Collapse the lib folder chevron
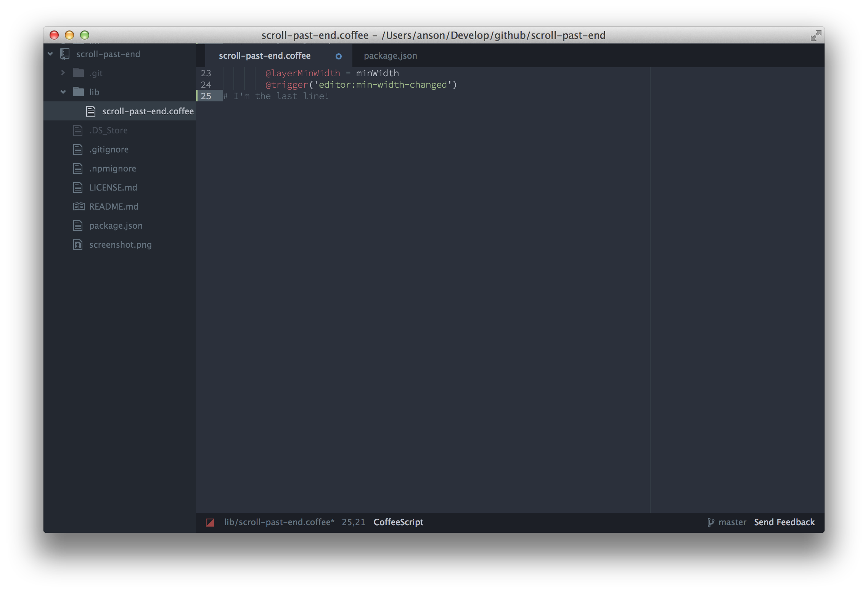Viewport: 868px width, 593px height. click(x=63, y=92)
